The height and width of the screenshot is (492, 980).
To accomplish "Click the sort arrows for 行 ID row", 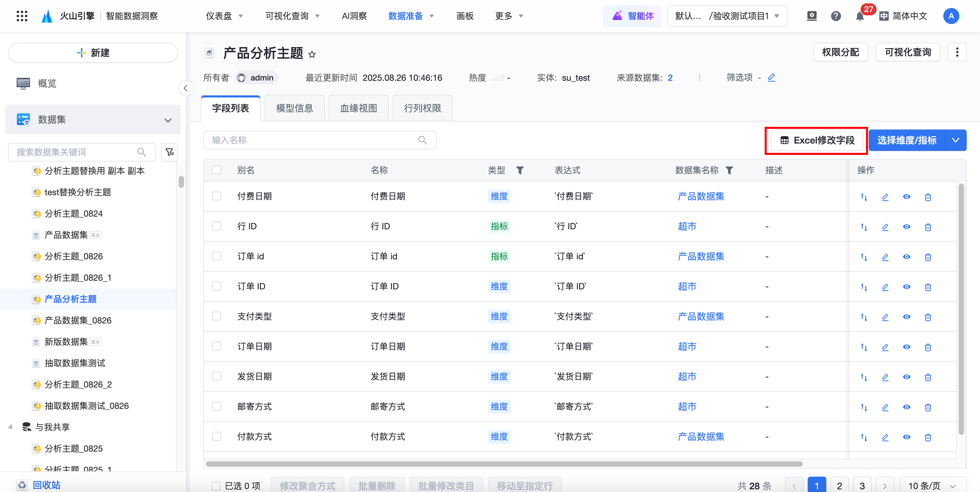I will 864,227.
